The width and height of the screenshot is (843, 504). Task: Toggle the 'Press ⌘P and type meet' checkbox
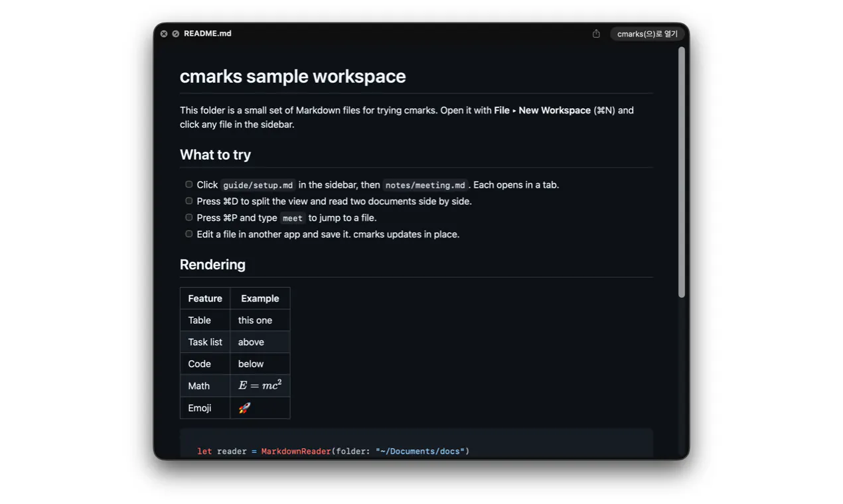pyautogui.click(x=189, y=218)
